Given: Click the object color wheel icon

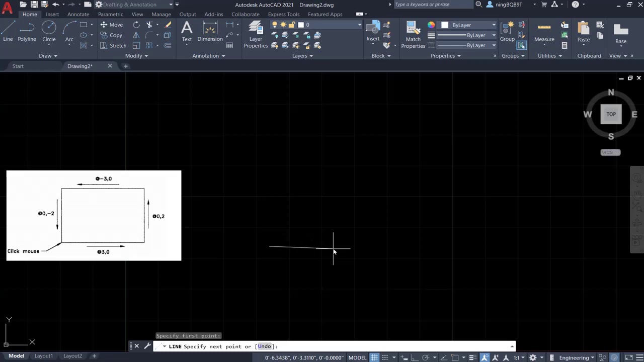Looking at the screenshot, I should (431, 25).
